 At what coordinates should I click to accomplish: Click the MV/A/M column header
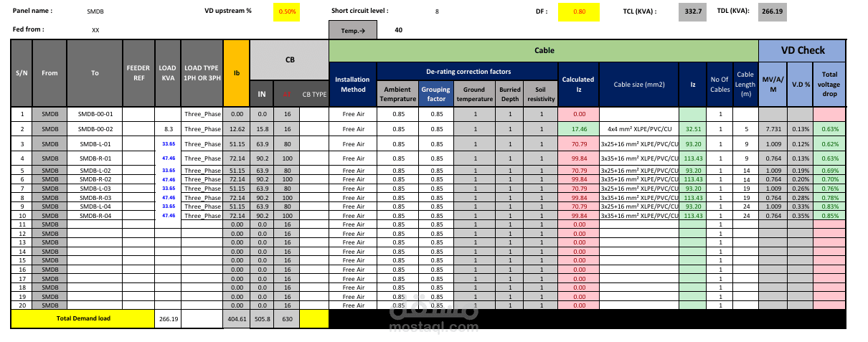coord(773,84)
